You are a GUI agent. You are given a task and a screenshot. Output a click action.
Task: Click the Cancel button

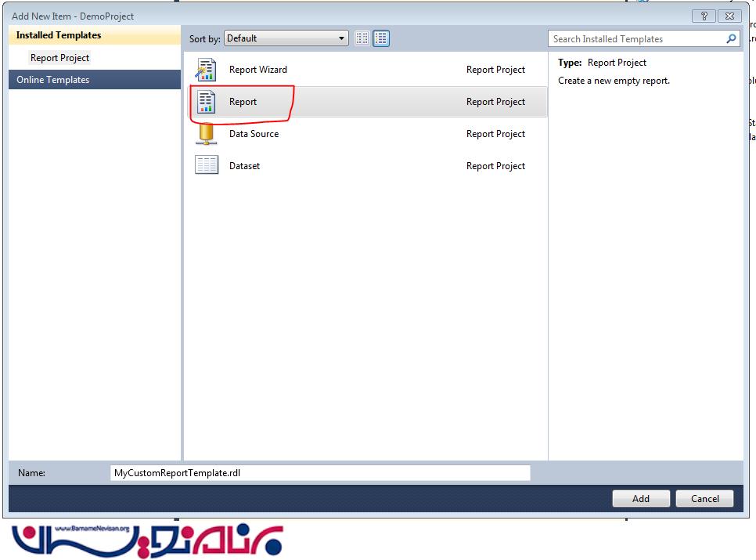704,498
